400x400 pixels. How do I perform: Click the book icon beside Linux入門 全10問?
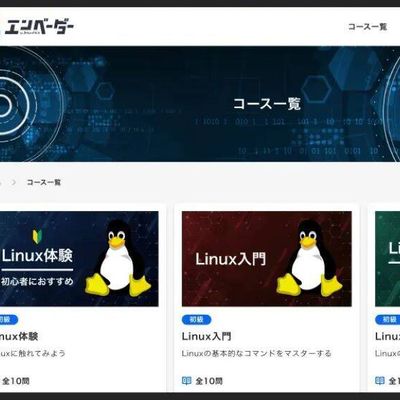point(187,380)
